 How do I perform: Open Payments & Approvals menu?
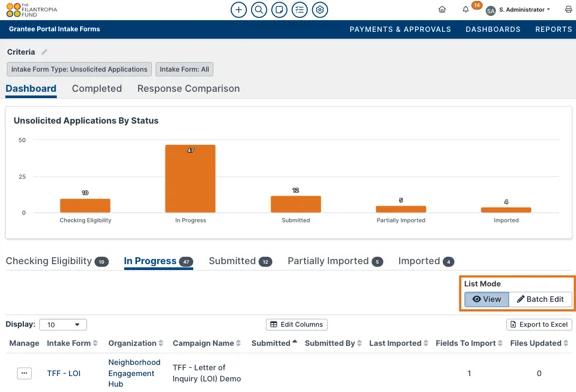pos(400,29)
